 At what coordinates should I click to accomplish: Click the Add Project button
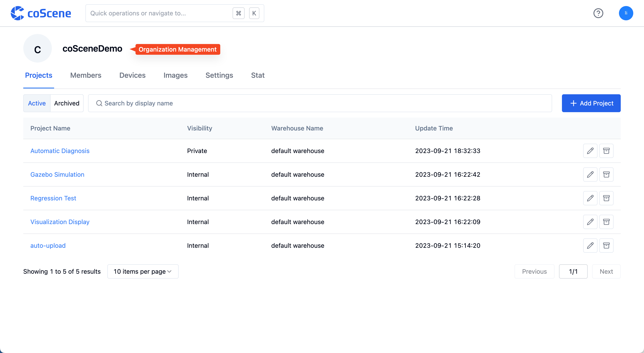(591, 103)
